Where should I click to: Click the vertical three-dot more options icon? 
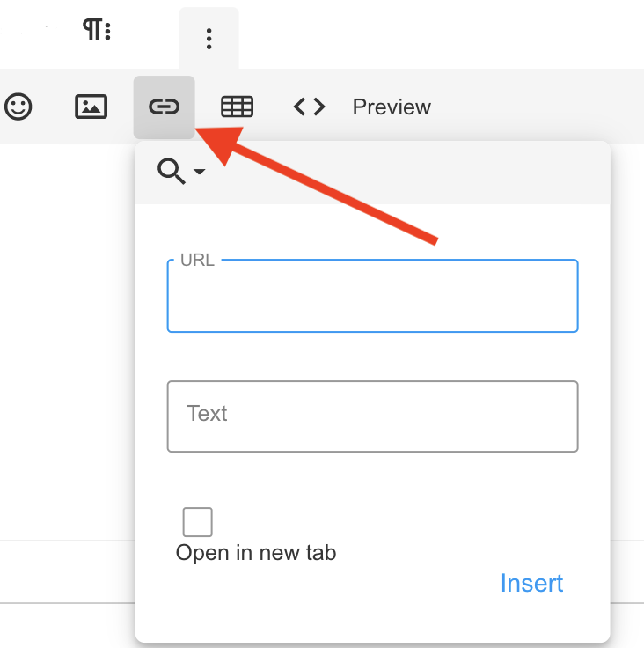pyautogui.click(x=209, y=39)
